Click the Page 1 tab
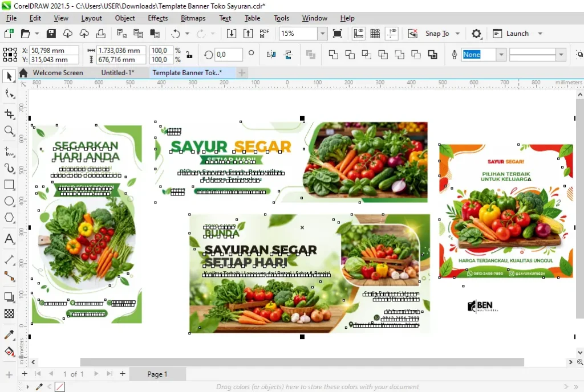 tap(157, 374)
